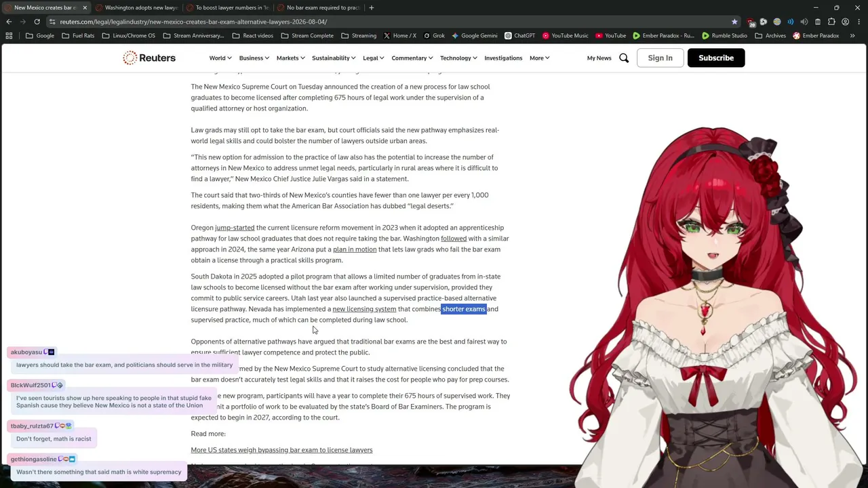This screenshot has height=488, width=868.
Task: Click the Subscribe button
Action: pos(716,58)
